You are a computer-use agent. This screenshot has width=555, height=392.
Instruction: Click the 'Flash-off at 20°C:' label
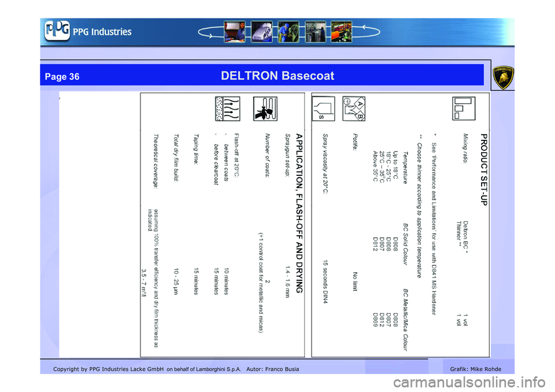(236, 156)
